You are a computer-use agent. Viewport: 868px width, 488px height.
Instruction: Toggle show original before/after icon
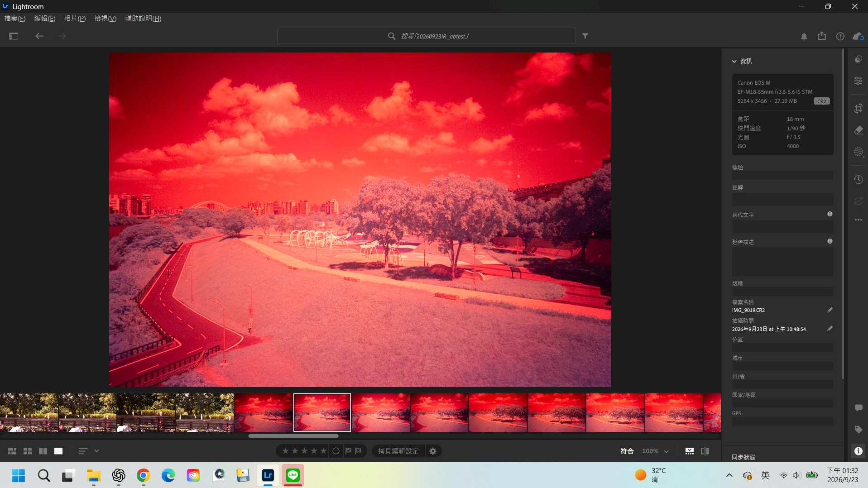(x=705, y=451)
